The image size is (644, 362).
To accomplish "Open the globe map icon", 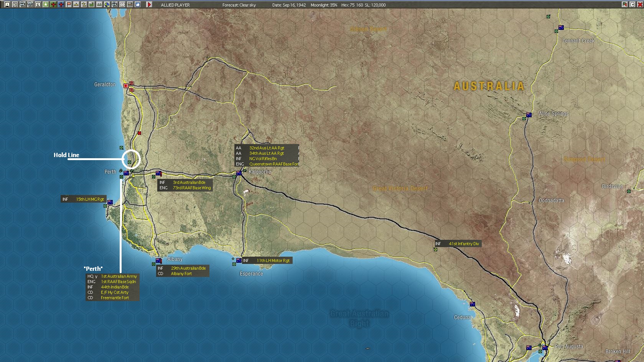I will click(107, 5).
